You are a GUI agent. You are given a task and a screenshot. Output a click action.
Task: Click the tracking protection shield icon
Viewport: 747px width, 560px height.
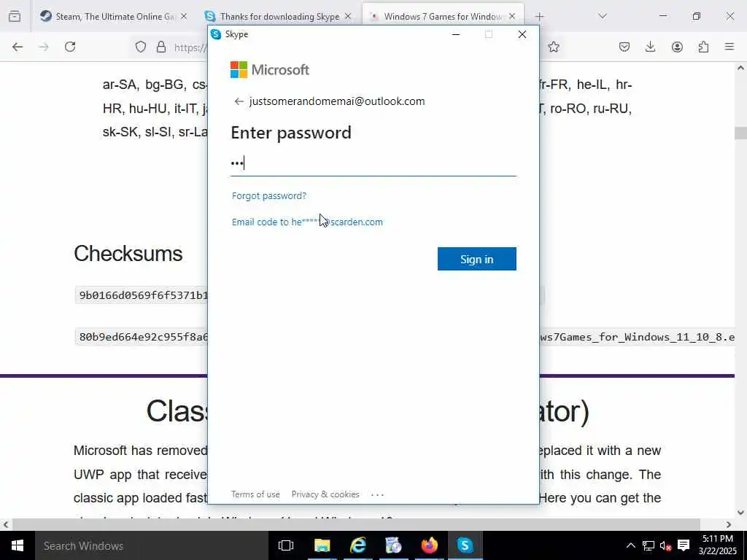click(141, 47)
